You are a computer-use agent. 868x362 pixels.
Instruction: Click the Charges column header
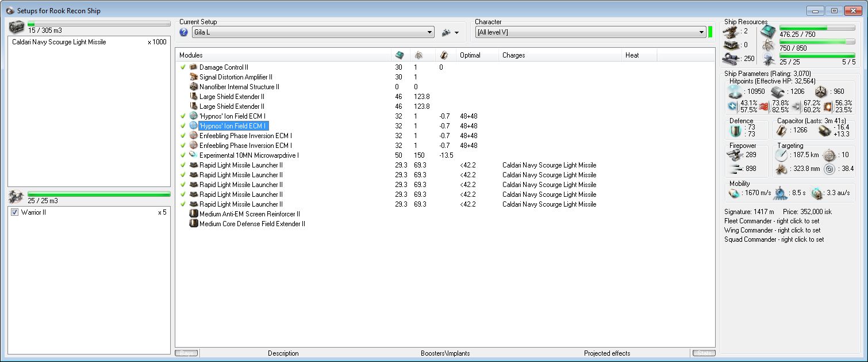coord(560,55)
